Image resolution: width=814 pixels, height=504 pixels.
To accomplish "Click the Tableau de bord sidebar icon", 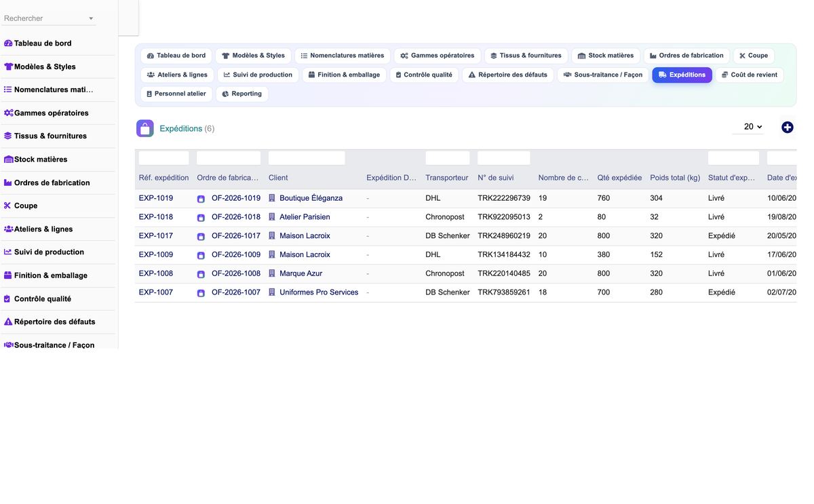I will (8, 43).
